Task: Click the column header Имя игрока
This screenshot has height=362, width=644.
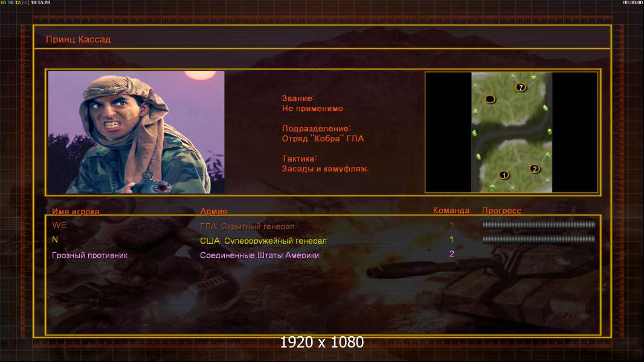Action: click(76, 212)
